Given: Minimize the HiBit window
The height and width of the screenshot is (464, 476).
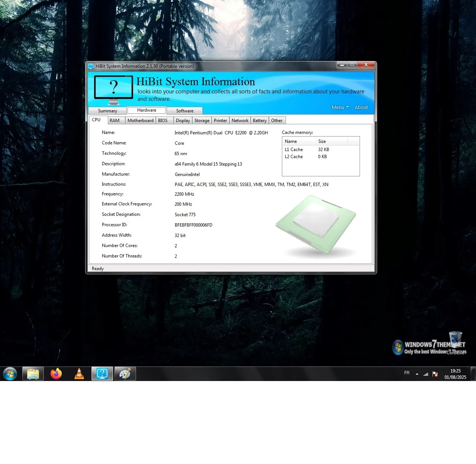Looking at the screenshot, I should point(342,65).
